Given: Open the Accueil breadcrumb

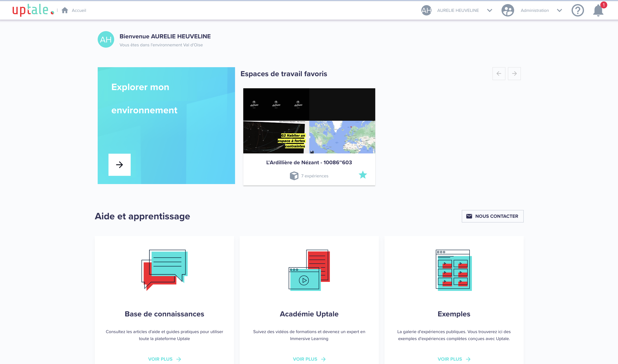Looking at the screenshot, I should [x=79, y=11].
